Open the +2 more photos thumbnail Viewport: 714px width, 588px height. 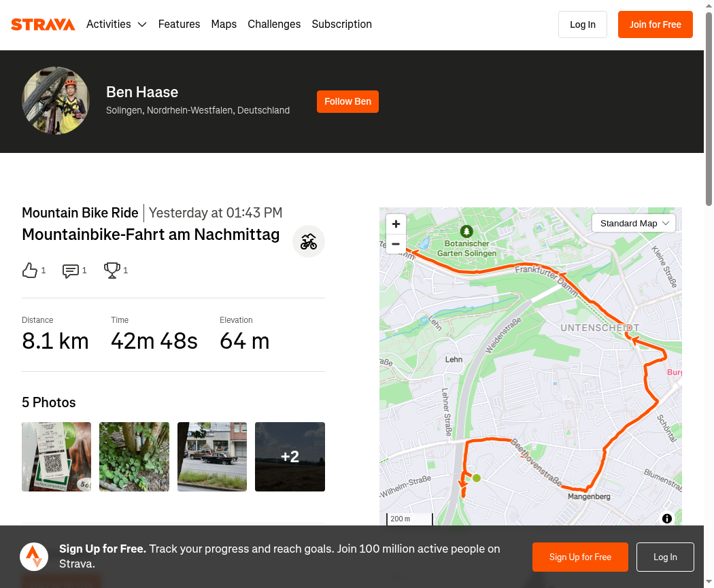coord(290,457)
